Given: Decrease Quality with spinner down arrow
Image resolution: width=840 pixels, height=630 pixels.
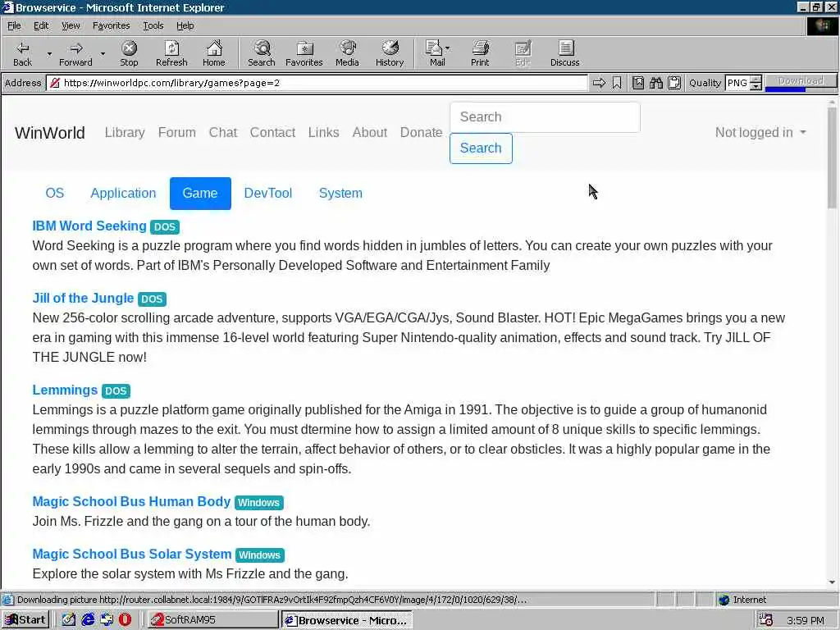Looking at the screenshot, I should (x=756, y=86).
